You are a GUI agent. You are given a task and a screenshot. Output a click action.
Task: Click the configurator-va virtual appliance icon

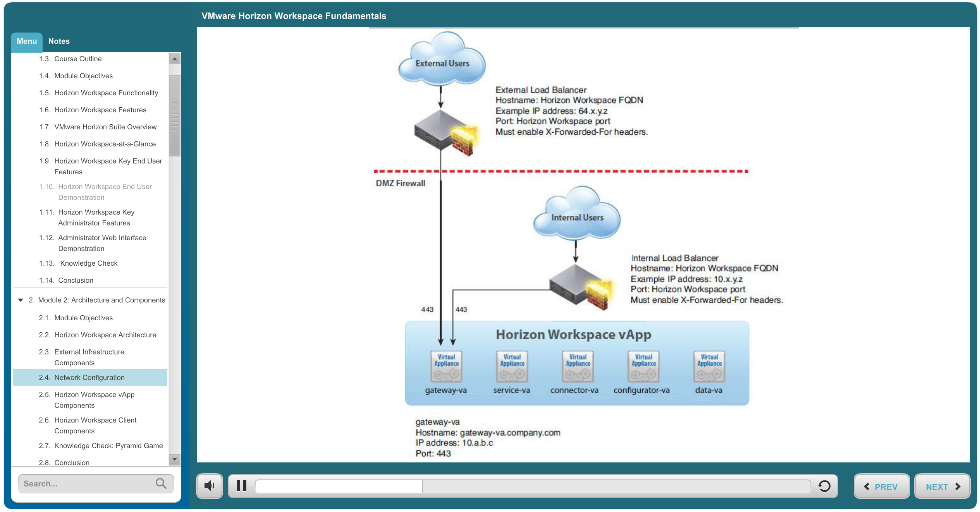643,366
